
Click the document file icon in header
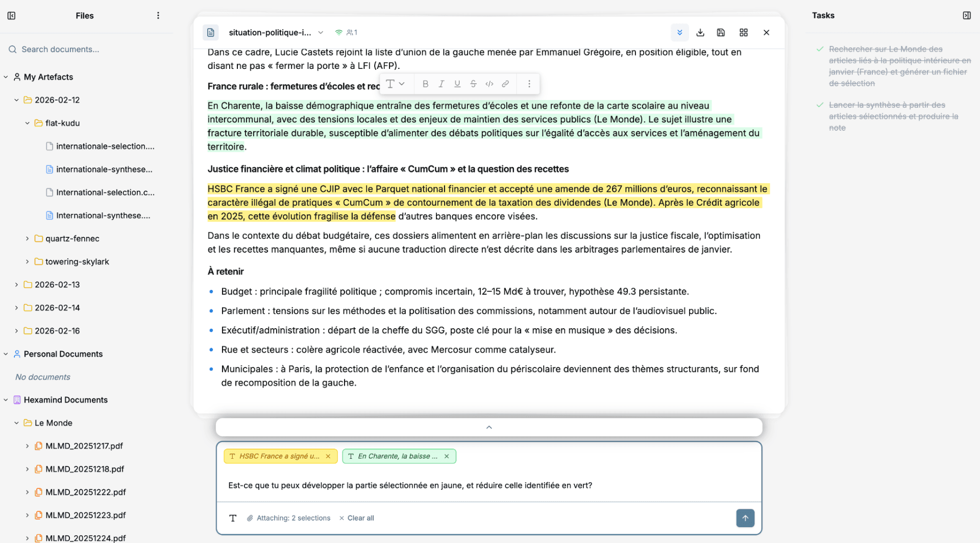pos(211,33)
